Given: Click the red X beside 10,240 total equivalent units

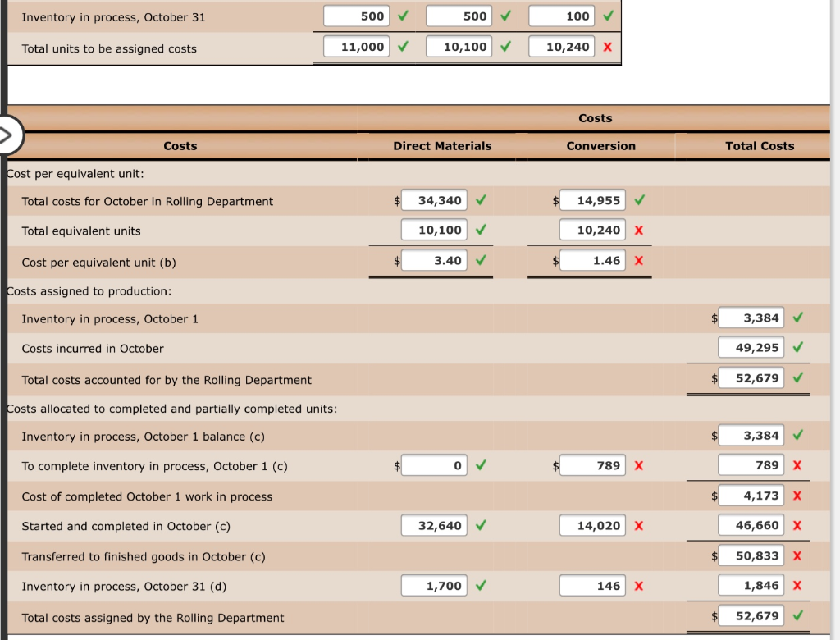Looking at the screenshot, I should tap(639, 230).
